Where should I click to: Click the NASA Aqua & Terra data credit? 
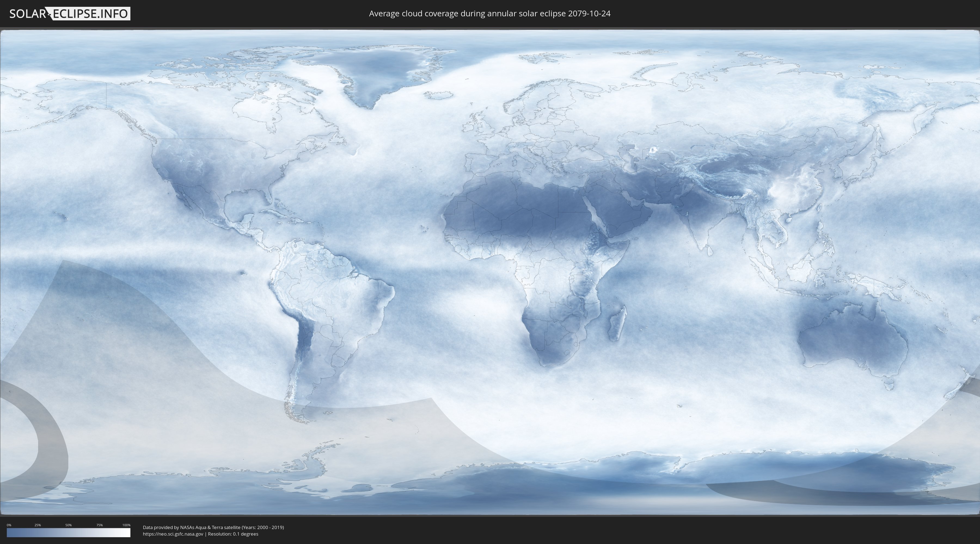[213, 527]
